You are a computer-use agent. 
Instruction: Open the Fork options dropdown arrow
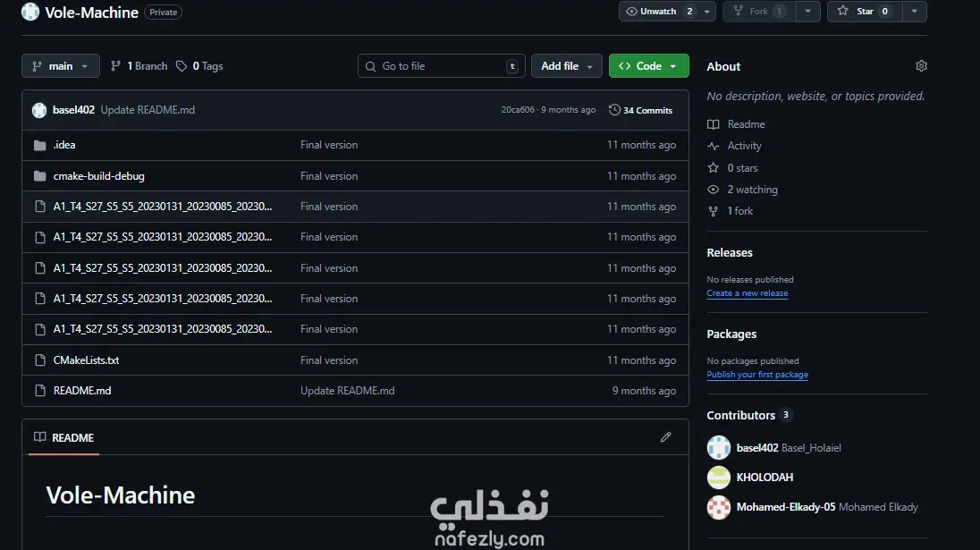(x=807, y=12)
